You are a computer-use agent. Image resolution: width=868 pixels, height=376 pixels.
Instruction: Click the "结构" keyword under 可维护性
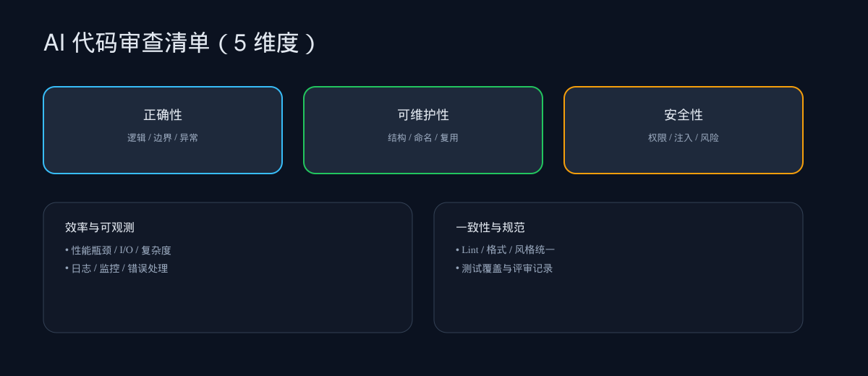click(x=396, y=138)
